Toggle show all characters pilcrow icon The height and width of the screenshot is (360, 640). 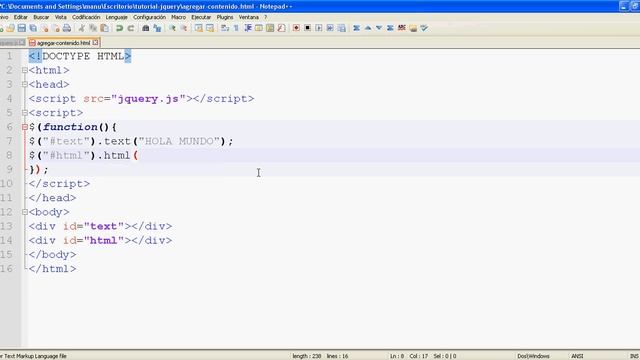click(x=236, y=28)
